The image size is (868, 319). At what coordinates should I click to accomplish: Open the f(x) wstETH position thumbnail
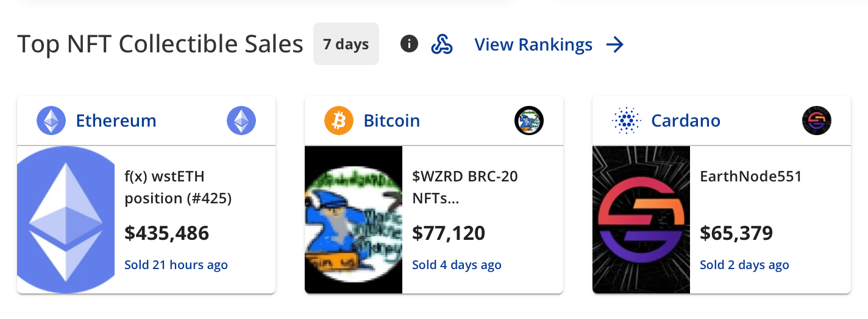66,220
